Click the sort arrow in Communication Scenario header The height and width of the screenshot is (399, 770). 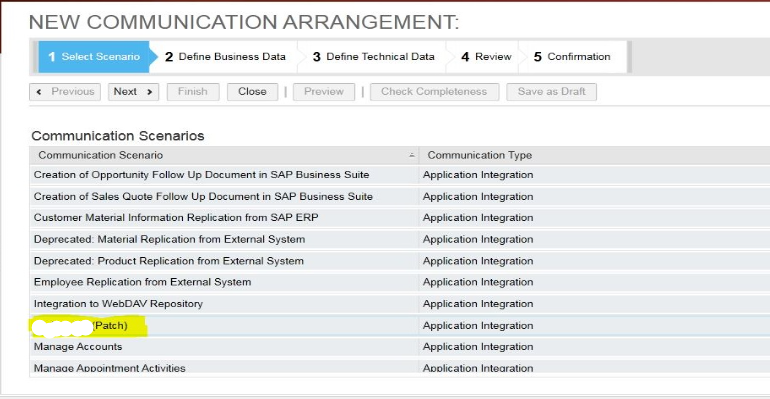click(x=412, y=156)
